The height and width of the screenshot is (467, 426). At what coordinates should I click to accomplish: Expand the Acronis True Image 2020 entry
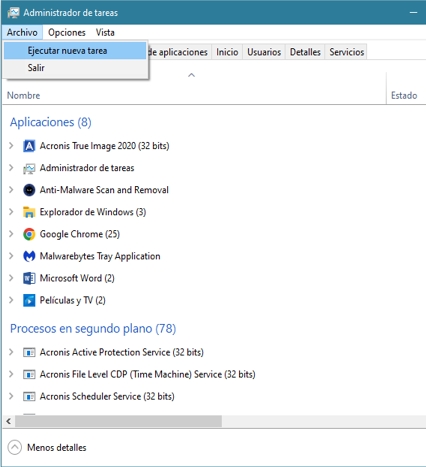click(x=11, y=146)
